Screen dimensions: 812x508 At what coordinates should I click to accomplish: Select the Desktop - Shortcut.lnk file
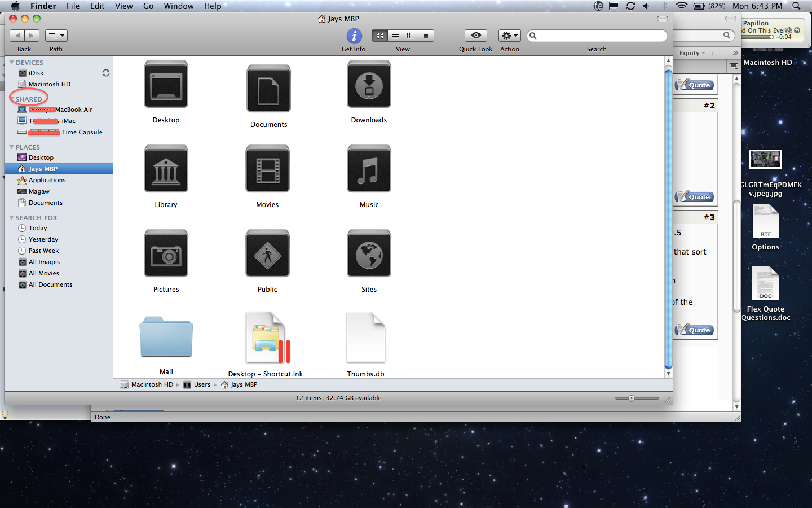coord(267,338)
